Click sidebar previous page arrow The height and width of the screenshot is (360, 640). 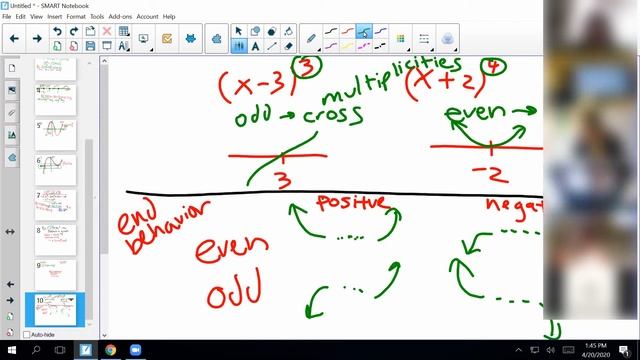(x=10, y=284)
